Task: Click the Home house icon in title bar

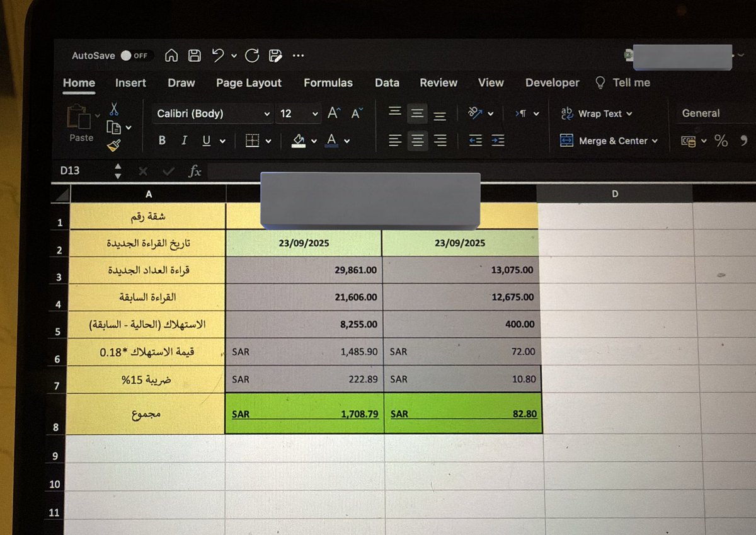Action: [171, 55]
